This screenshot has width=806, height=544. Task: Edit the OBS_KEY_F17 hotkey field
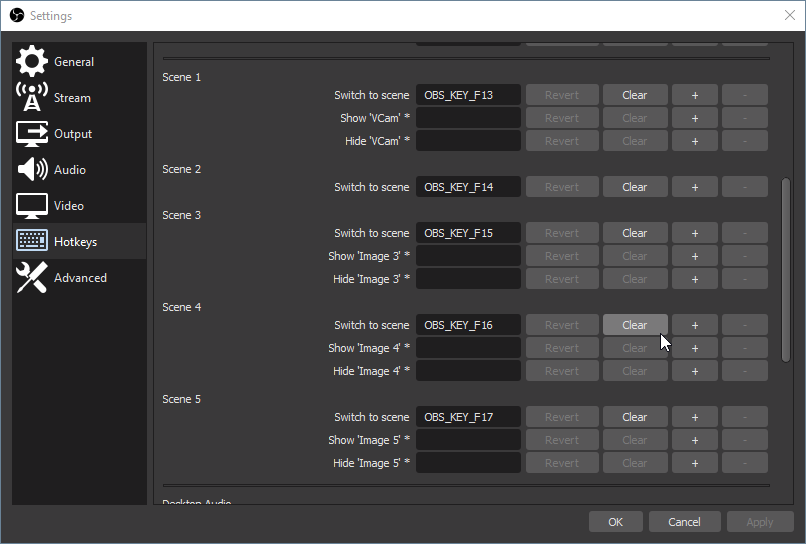pyautogui.click(x=468, y=417)
